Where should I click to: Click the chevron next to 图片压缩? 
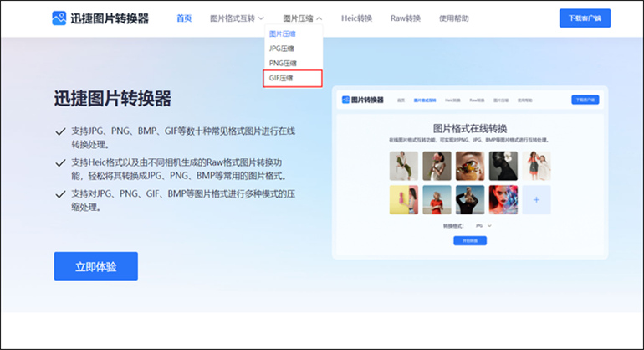pyautogui.click(x=319, y=18)
